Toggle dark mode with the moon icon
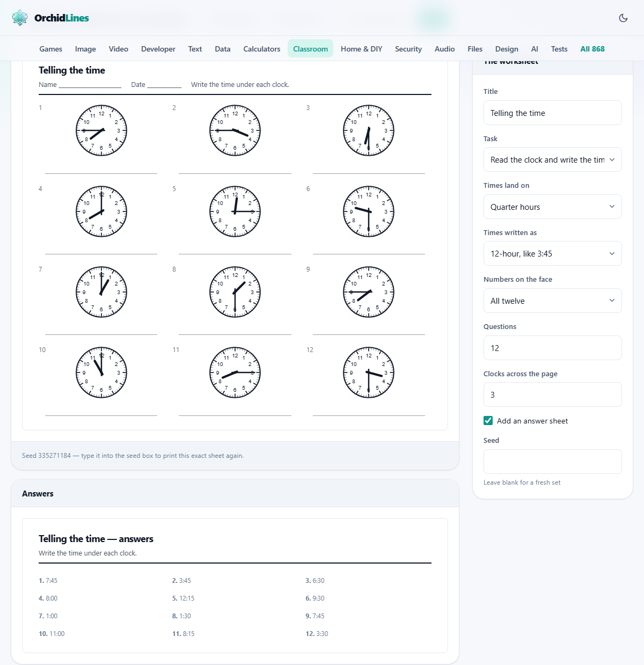This screenshot has width=644, height=665. [x=623, y=18]
